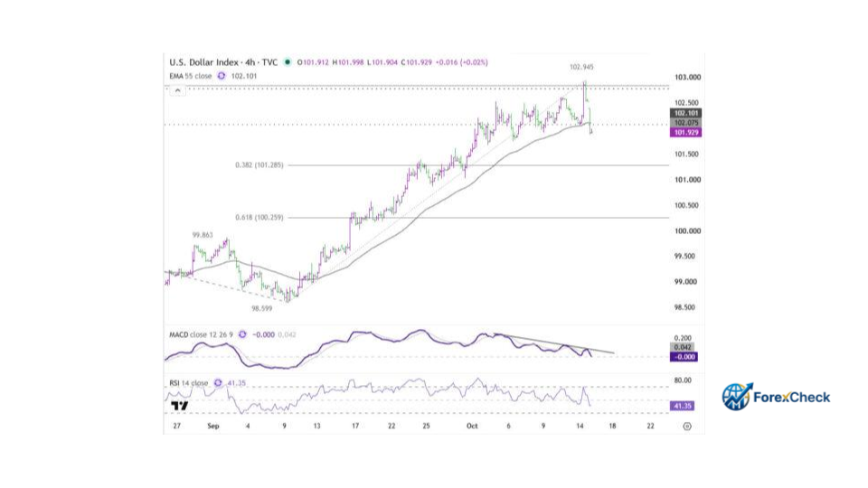Screen dimensions: 868x488
Task: Click the purple 101.929 last price tag
Action: click(x=686, y=132)
